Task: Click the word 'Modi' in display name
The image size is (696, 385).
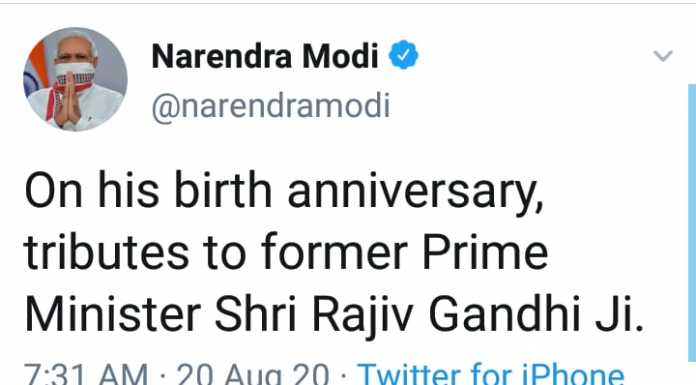Action: coord(340,56)
